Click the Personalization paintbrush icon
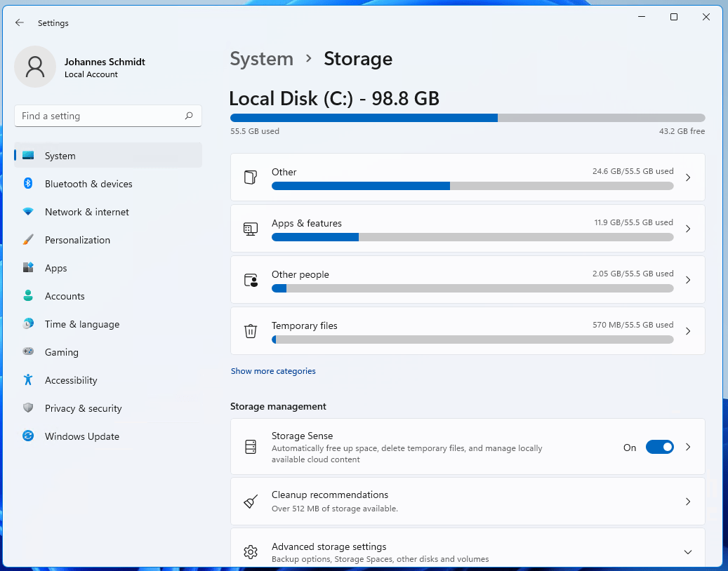This screenshot has height=571, width=728. [28, 240]
